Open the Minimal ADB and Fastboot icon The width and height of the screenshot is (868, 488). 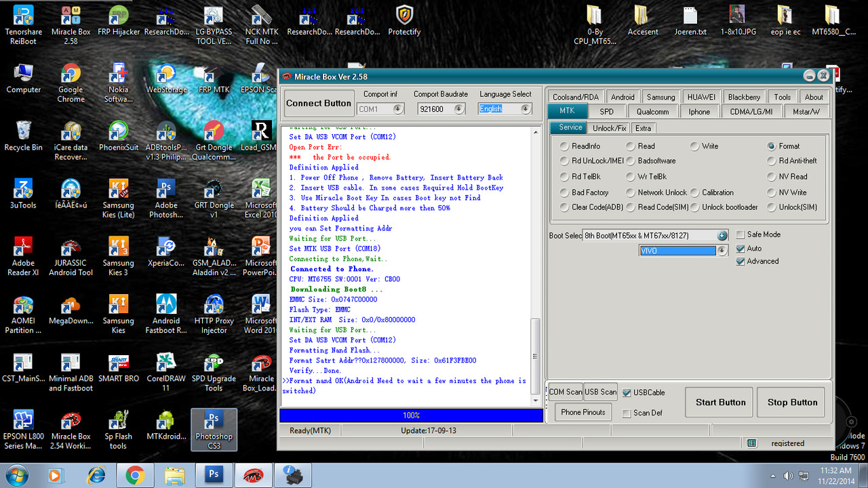71,371
